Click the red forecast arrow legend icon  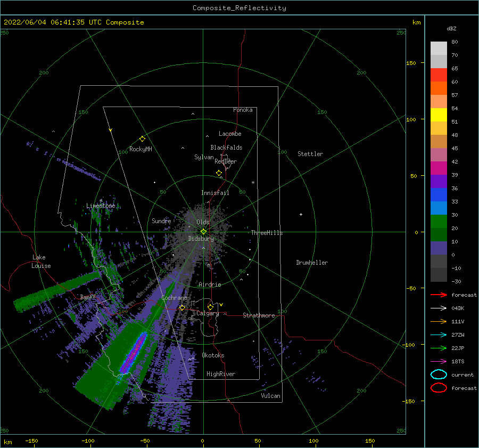[x=439, y=295]
